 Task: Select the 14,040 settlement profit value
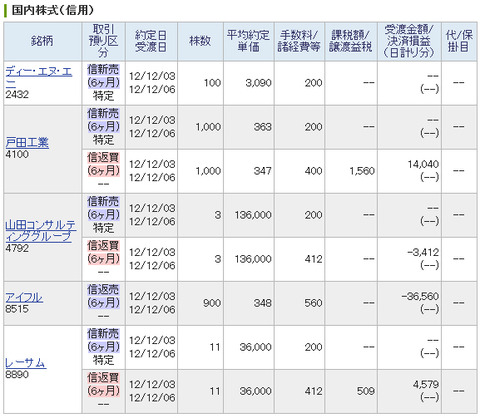coord(423,164)
